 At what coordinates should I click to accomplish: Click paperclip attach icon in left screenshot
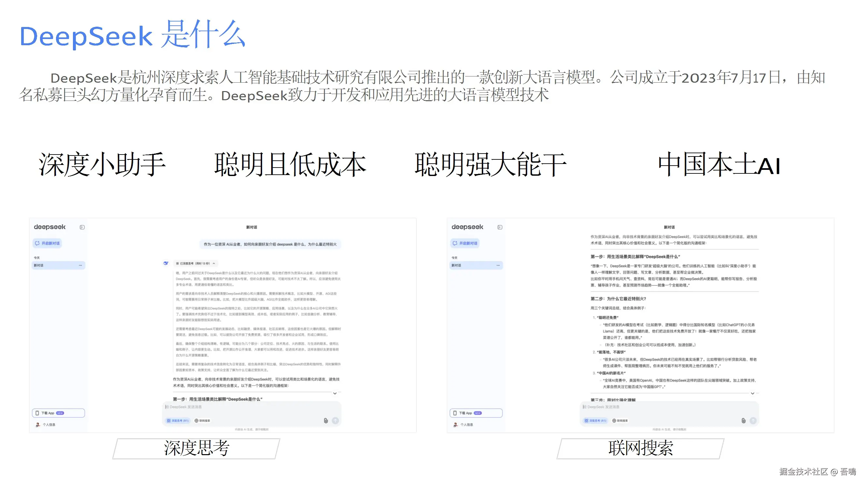pyautogui.click(x=326, y=421)
